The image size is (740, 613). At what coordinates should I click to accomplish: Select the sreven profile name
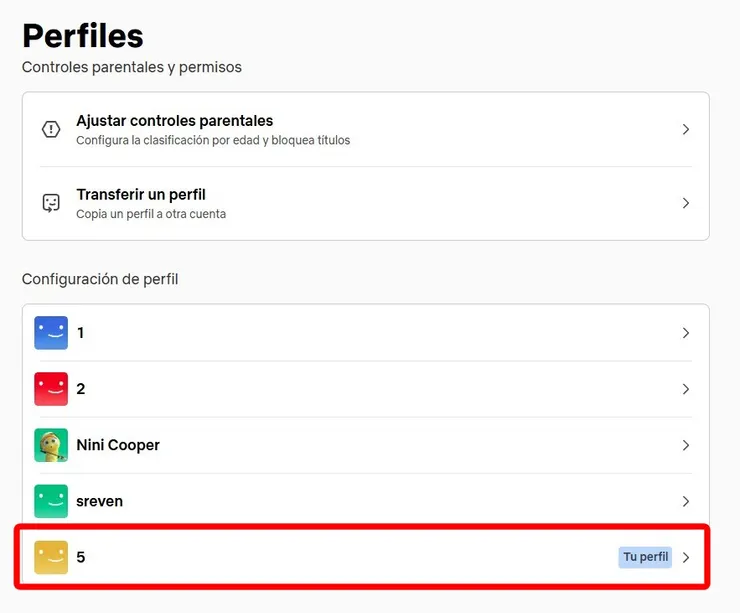(x=101, y=501)
